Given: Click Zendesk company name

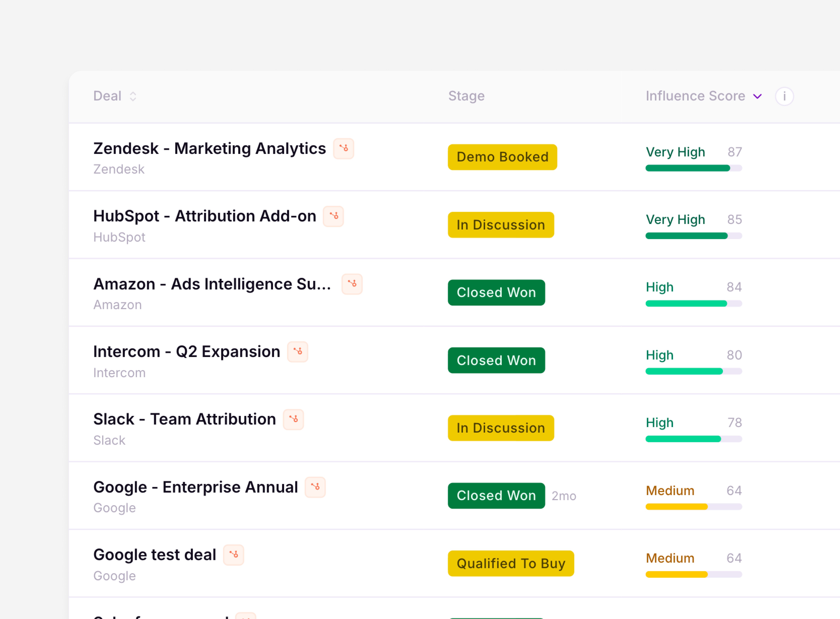Looking at the screenshot, I should [119, 169].
